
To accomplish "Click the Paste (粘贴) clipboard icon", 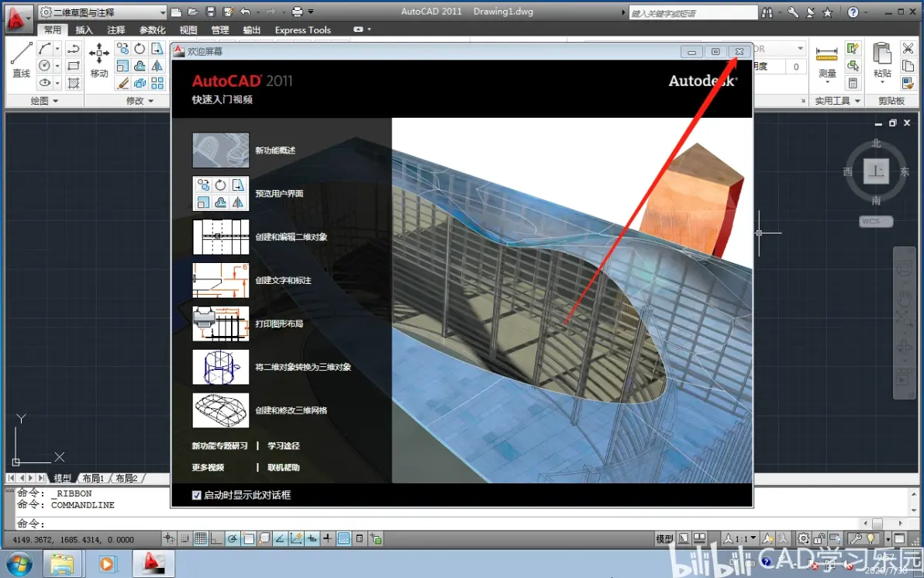I will tap(882, 61).
